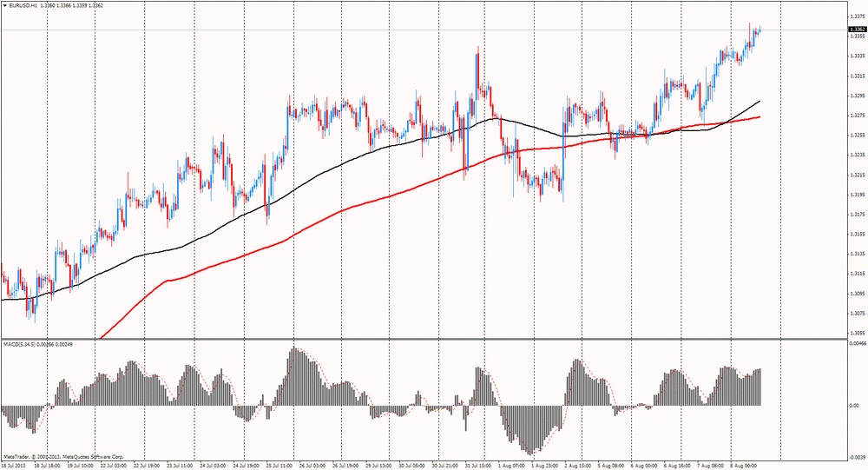Click the 1 Aug 23:00 time label
The width and height of the screenshot is (868, 470).
545,466
